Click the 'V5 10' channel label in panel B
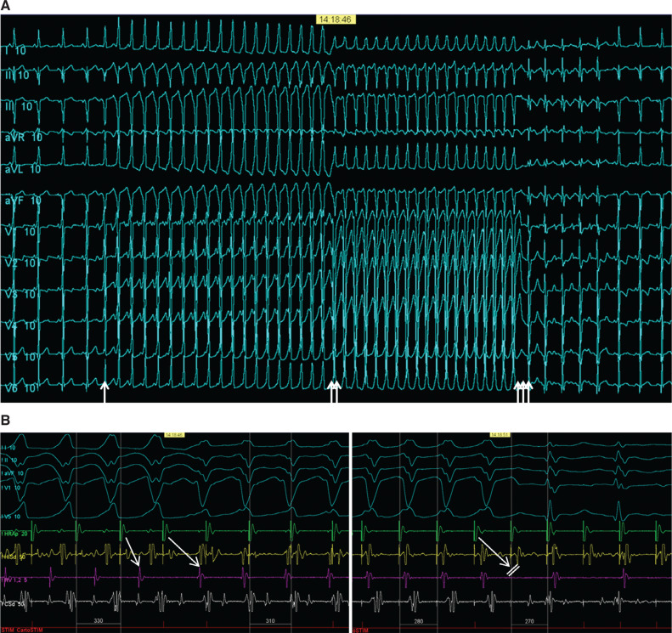 (11, 517)
